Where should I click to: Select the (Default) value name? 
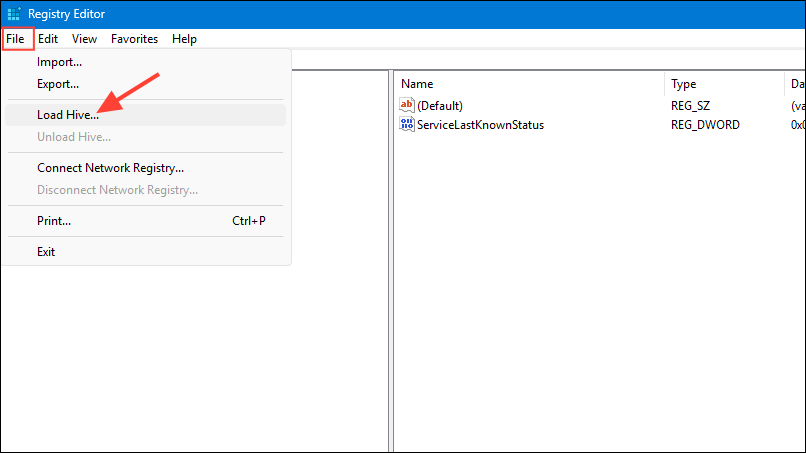tap(439, 106)
